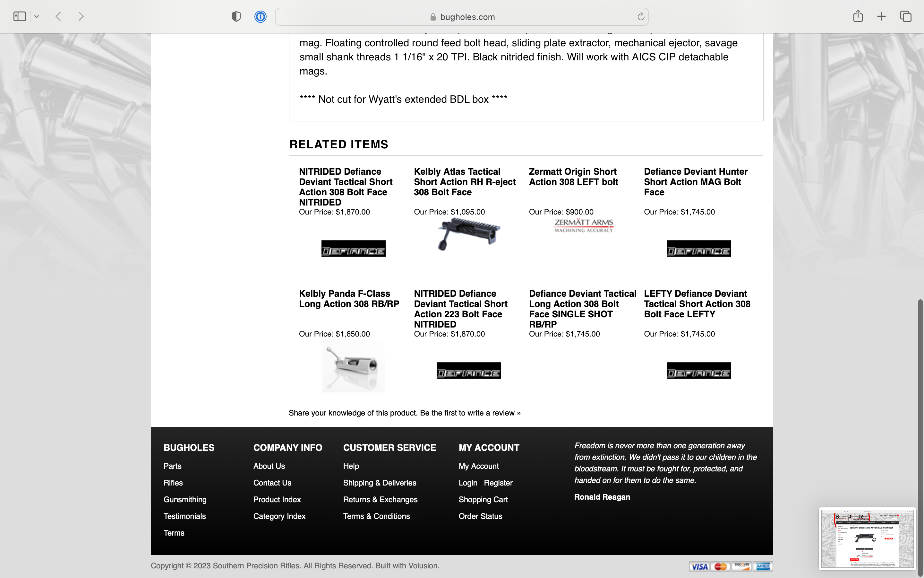Screen dimensions: 924x578
Task: Click the 'Our Price: $900.00' text
Action: 561,212
